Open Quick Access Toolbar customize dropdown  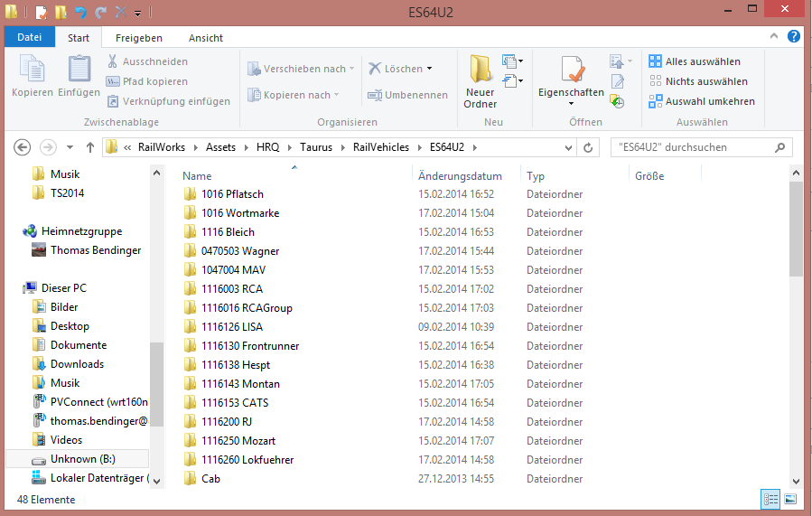click(138, 14)
